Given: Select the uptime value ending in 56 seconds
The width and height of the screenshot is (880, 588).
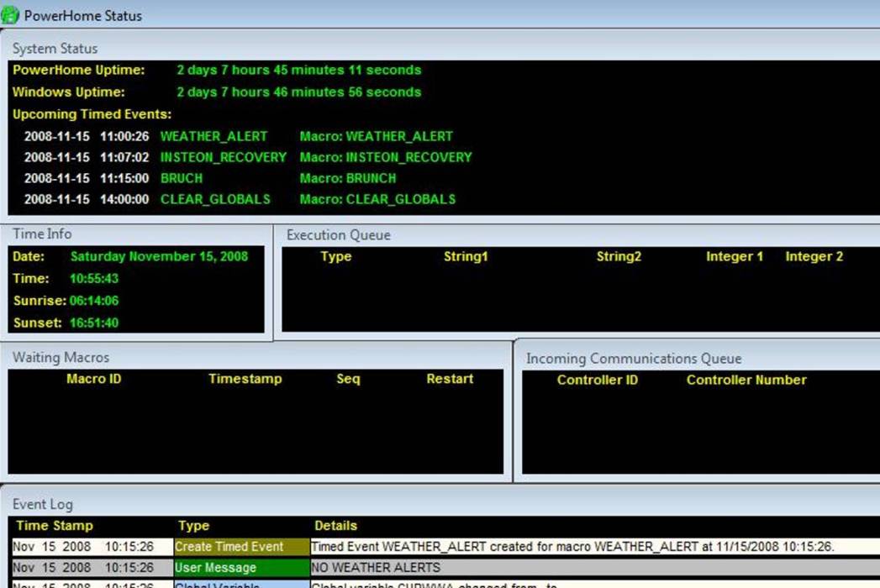Looking at the screenshot, I should pyautogui.click(x=299, y=92).
